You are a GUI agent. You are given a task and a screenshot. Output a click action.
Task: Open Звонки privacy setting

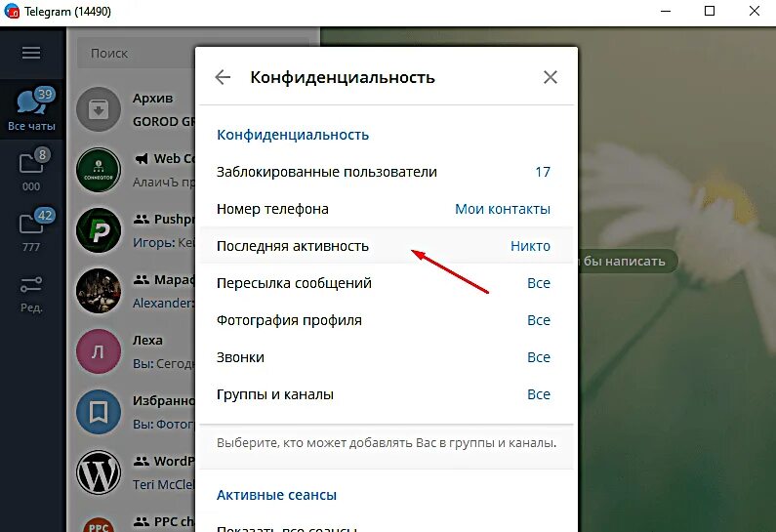point(386,357)
